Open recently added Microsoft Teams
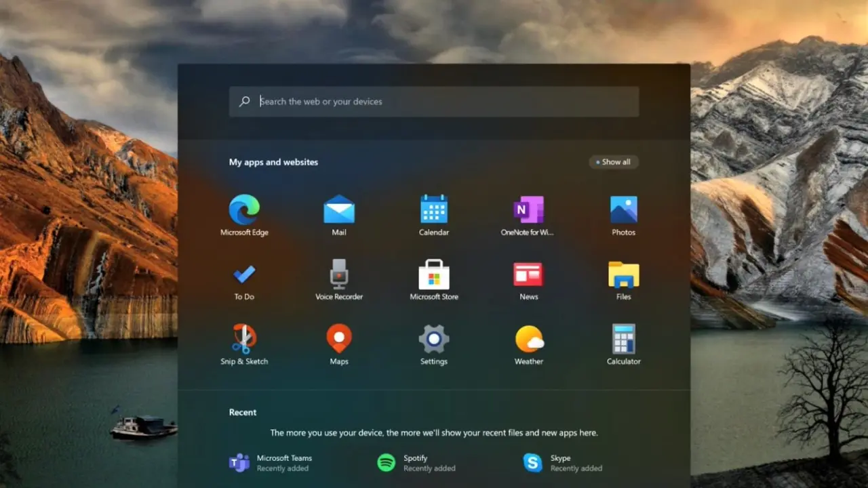This screenshot has width=868, height=488. [x=271, y=463]
